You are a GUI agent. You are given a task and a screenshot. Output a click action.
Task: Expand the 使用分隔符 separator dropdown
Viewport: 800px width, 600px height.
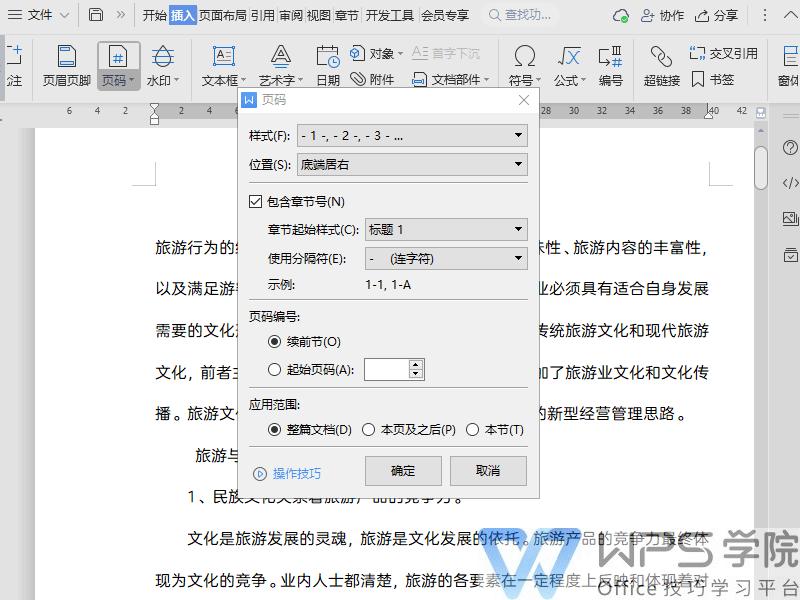point(520,259)
